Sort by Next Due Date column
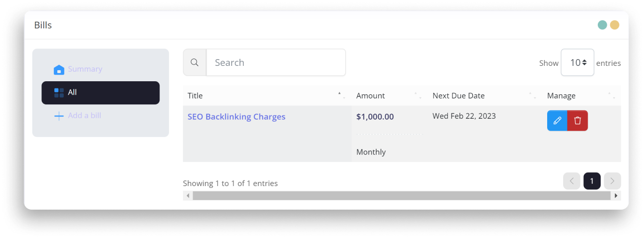The width and height of the screenshot is (644, 238). pyautogui.click(x=458, y=96)
